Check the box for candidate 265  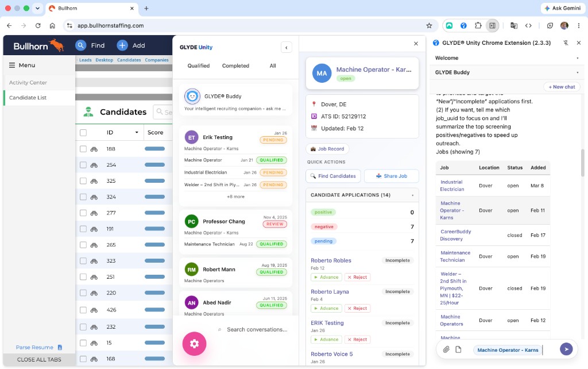tap(83, 245)
